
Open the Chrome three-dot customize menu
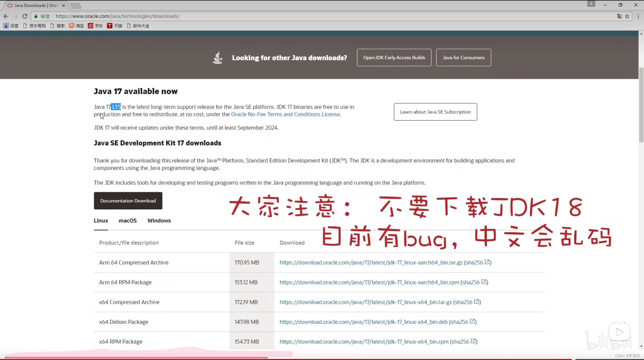[x=638, y=16]
